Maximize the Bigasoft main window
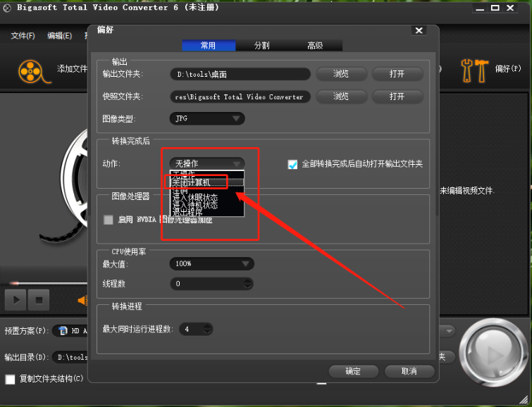The width and height of the screenshot is (532, 407). click(495, 8)
